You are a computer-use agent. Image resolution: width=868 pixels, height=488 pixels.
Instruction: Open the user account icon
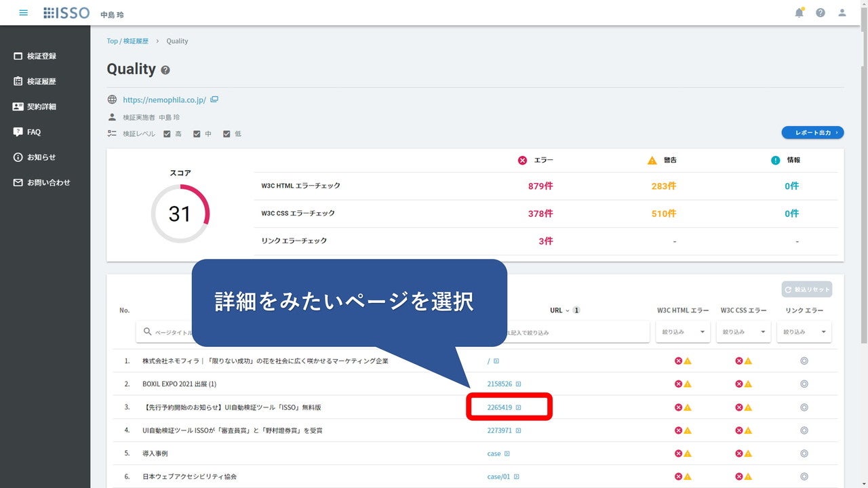tap(842, 13)
